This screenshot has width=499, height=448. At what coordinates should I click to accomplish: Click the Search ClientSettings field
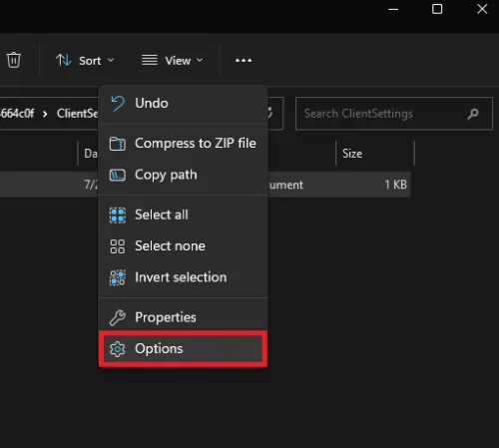point(394,114)
